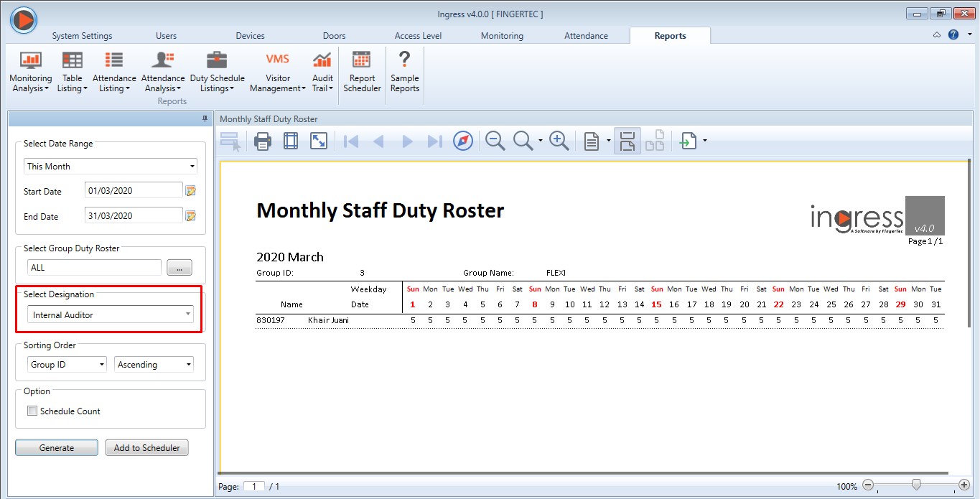Open VMS Visitor Management menu

pos(278,73)
